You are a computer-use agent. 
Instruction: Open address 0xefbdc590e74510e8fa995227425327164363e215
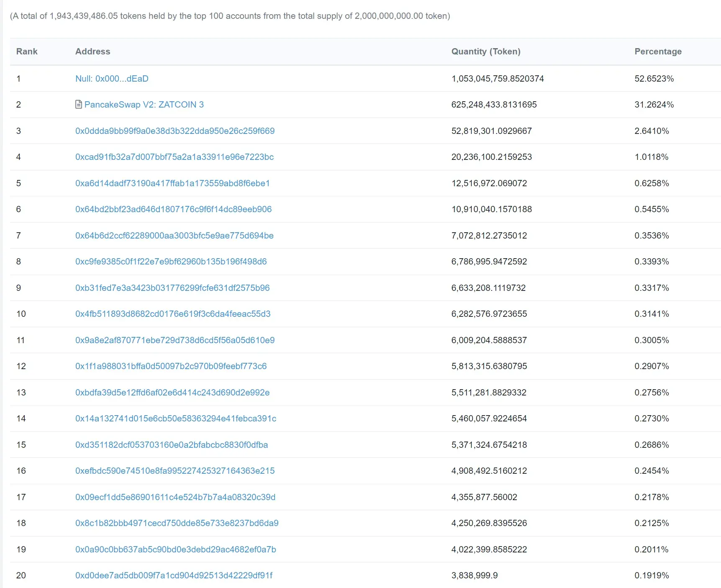[175, 471]
